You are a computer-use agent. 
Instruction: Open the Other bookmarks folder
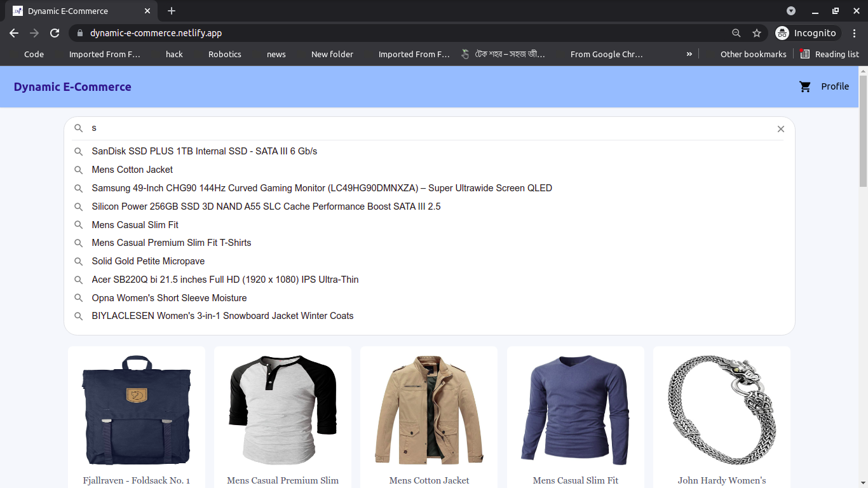pyautogui.click(x=753, y=54)
